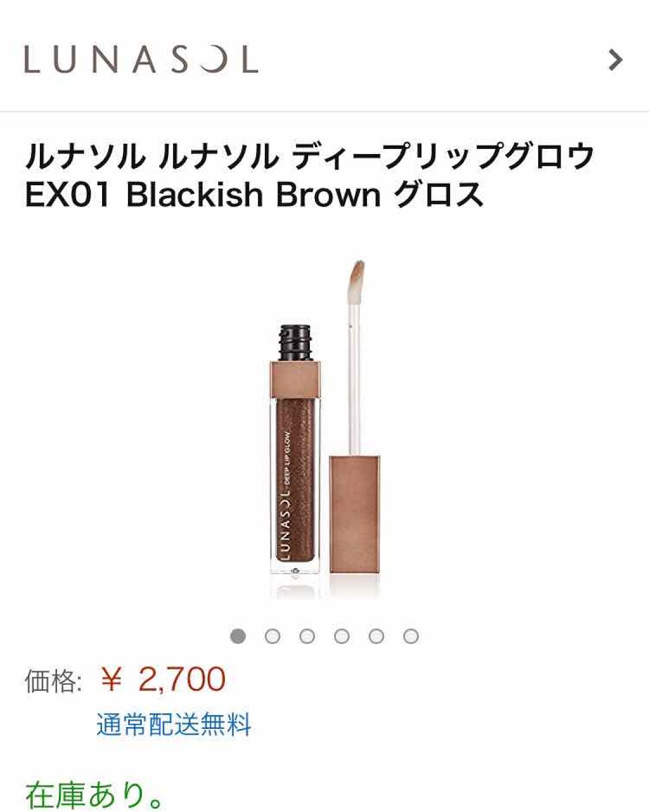Open brand page via right chevron arrow
This screenshot has height=812, width=649.
pos(615,60)
